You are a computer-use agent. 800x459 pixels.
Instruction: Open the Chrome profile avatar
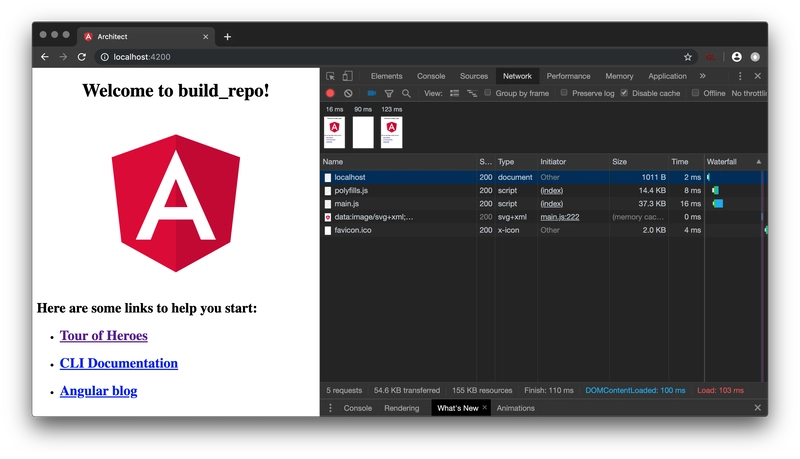pos(736,57)
